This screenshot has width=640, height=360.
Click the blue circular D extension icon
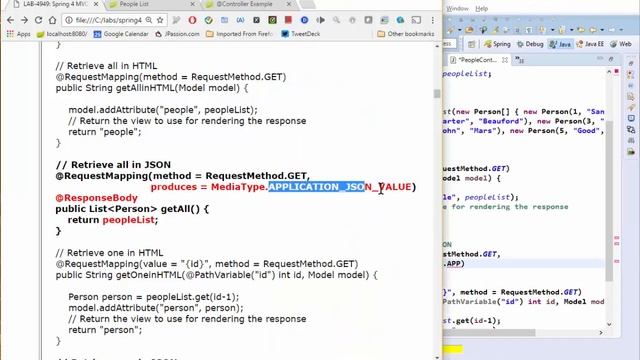pyautogui.click(x=304, y=20)
